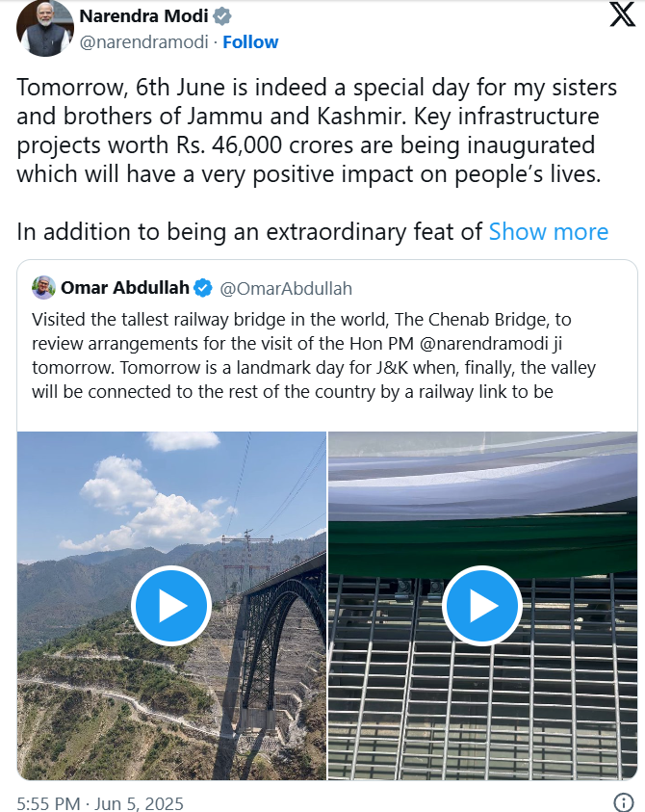645x812 pixels.
Task: Click Omar Abdullah's avatar image
Action: (x=43, y=287)
